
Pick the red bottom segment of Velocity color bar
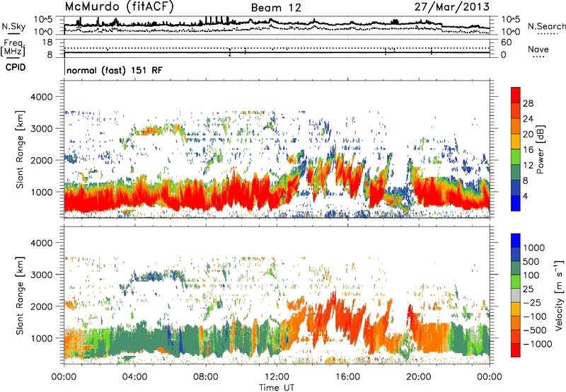(516, 350)
